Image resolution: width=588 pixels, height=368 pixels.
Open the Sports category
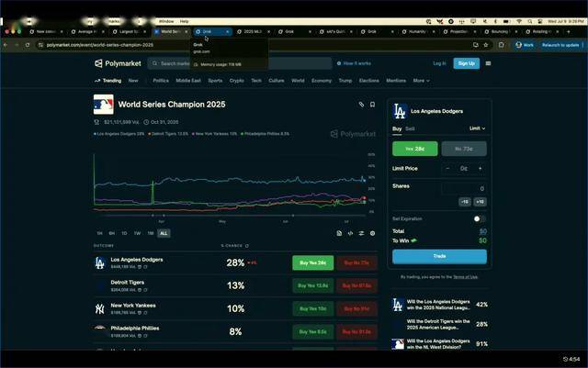215,81
